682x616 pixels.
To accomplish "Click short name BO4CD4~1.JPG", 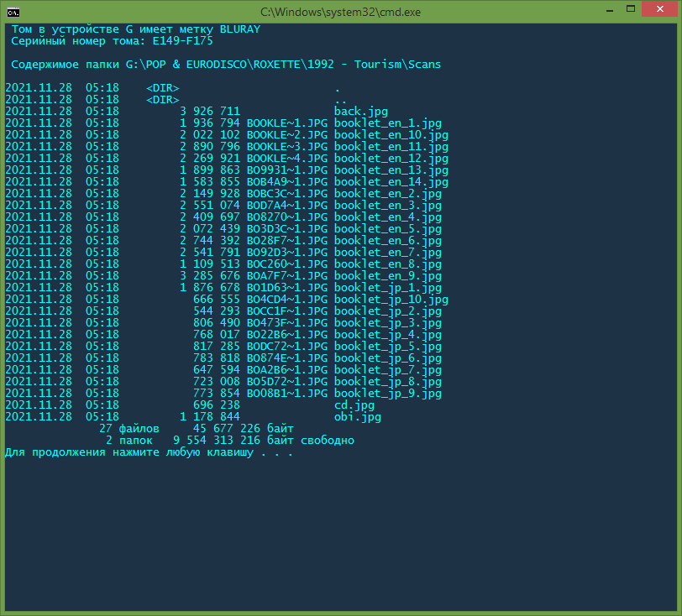I will (x=287, y=299).
